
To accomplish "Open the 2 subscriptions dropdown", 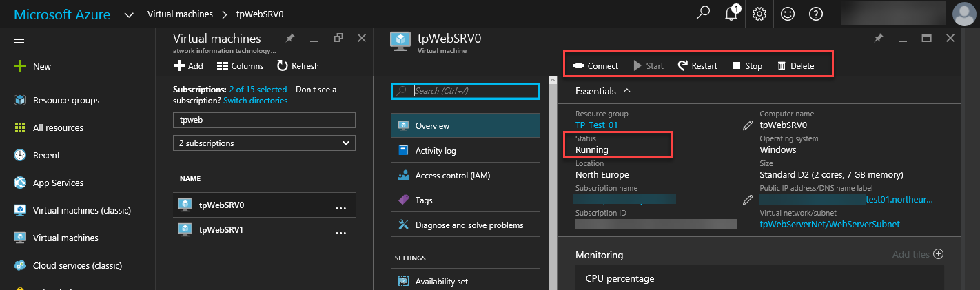I will click(x=264, y=143).
